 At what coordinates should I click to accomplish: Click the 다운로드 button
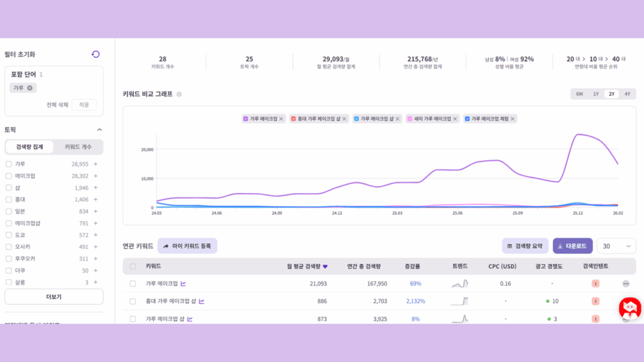click(x=572, y=246)
